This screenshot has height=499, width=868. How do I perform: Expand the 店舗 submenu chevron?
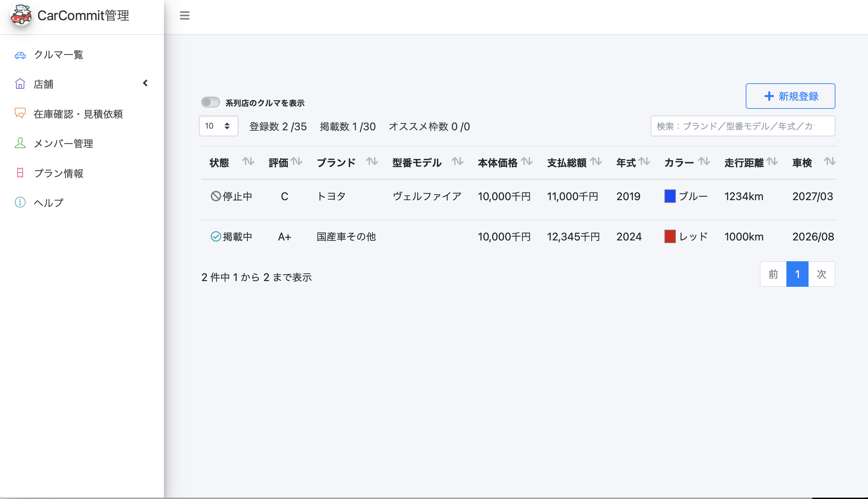pyautogui.click(x=145, y=83)
